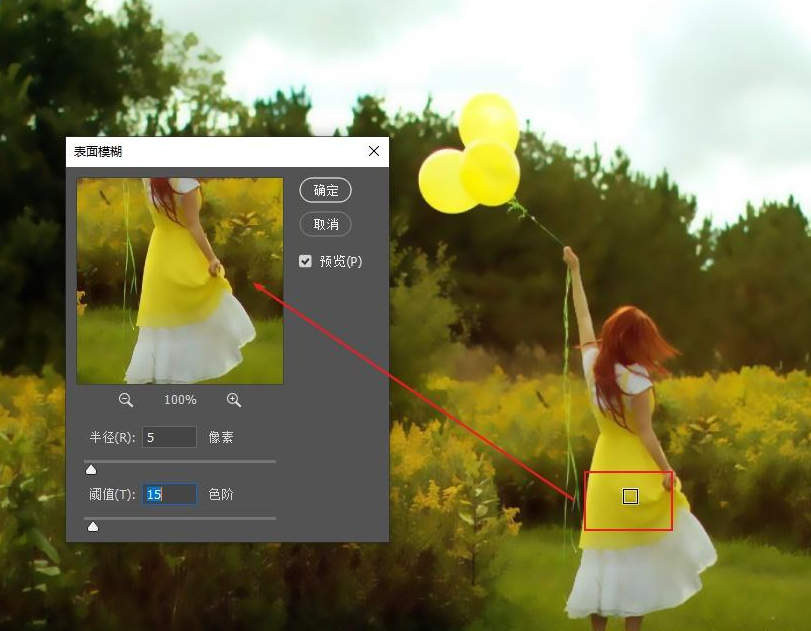Click the small square sample cursor on the dress

click(630, 496)
